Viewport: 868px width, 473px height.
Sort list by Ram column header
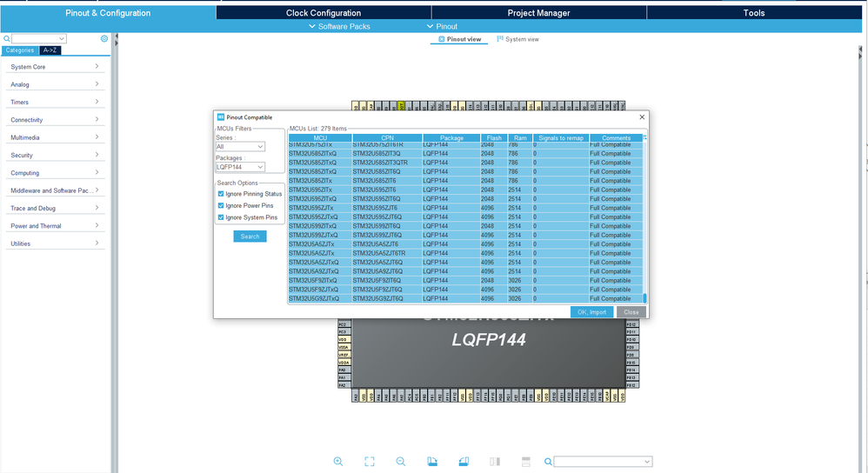520,137
